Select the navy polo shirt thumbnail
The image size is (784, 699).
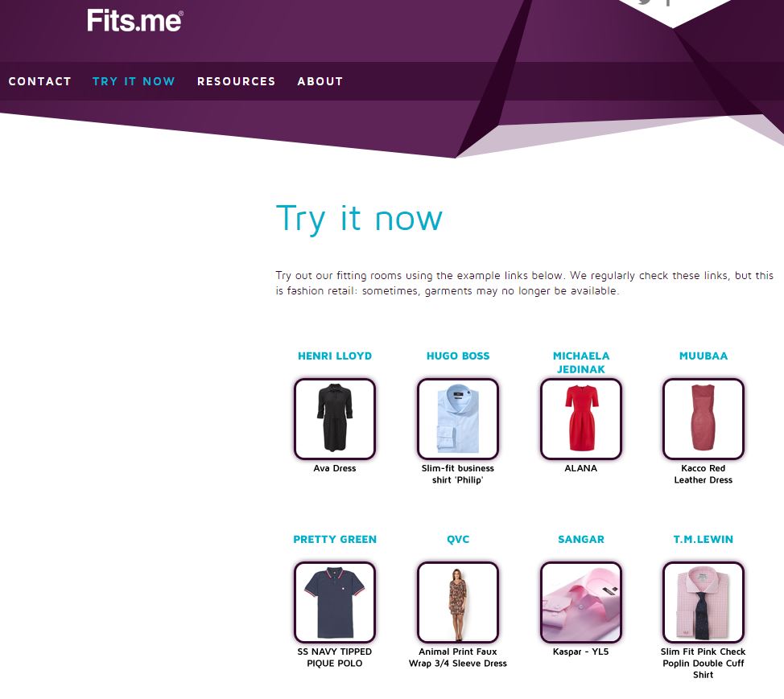(335, 602)
